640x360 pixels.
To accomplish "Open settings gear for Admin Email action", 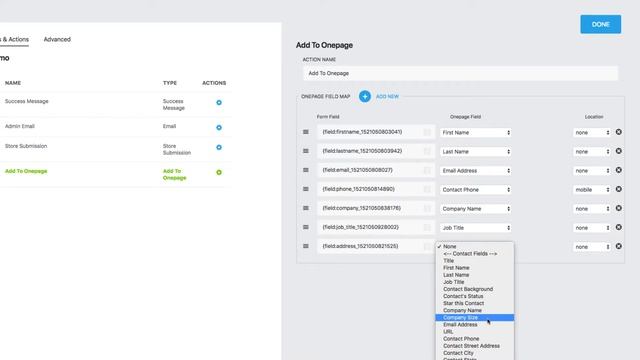I will pyautogui.click(x=219, y=127).
